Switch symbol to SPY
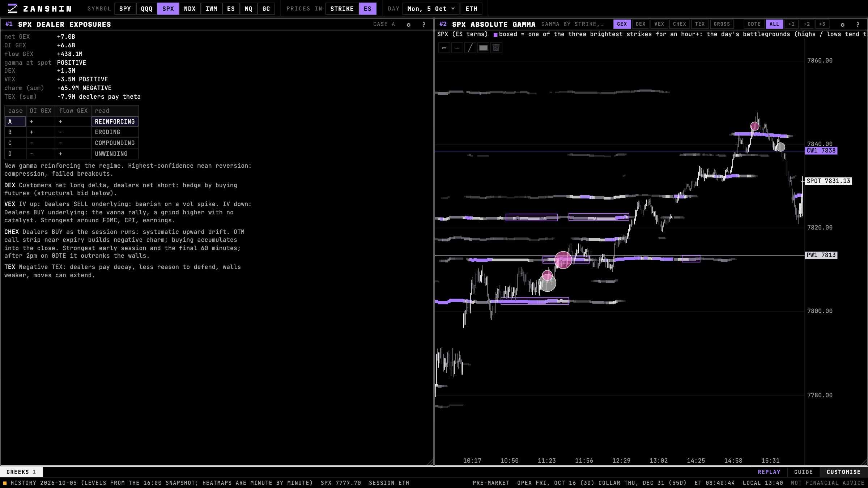Image resolution: width=868 pixels, height=488 pixels. click(x=125, y=9)
